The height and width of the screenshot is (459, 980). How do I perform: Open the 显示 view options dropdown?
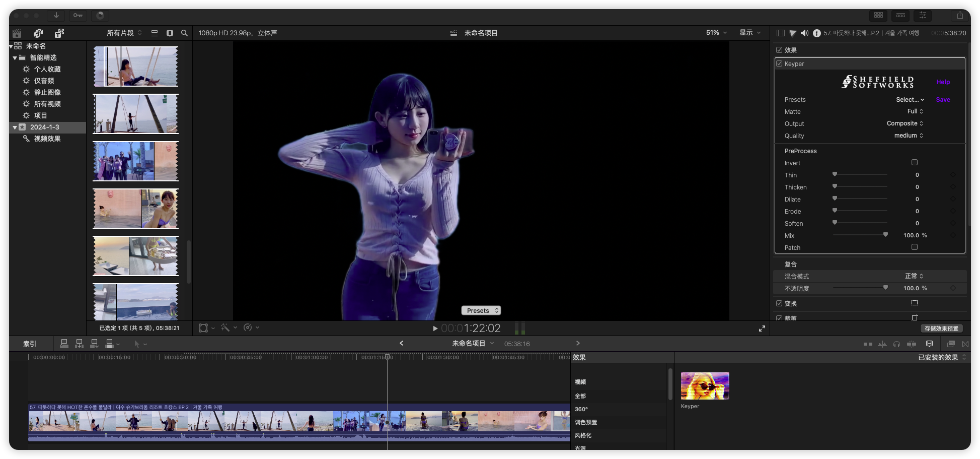click(x=750, y=33)
